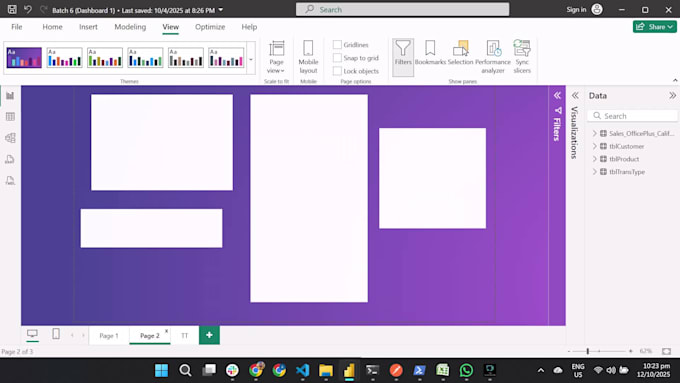Apply the second theme thumbnail
The height and width of the screenshot is (383, 680).
(x=65, y=58)
